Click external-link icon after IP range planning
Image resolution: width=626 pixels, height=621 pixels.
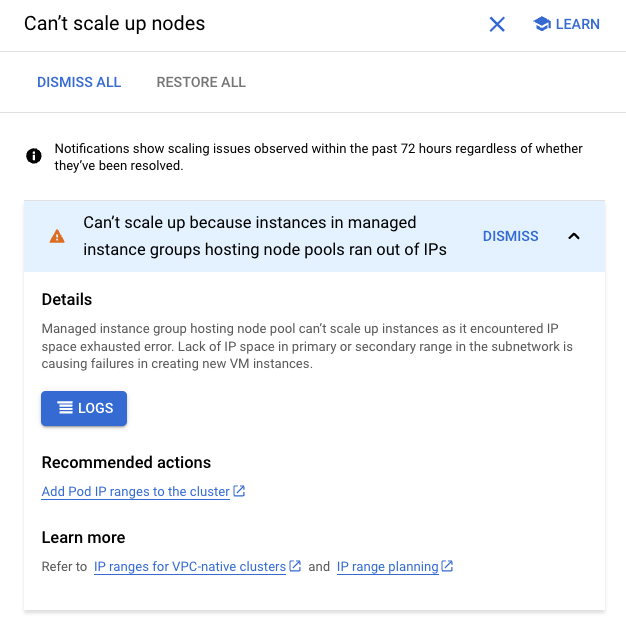tap(447, 566)
